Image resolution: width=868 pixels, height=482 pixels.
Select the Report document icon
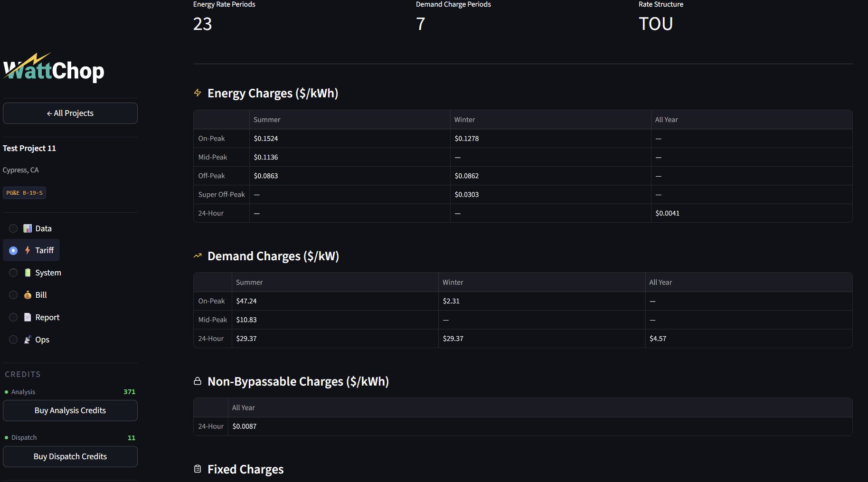[x=28, y=317]
